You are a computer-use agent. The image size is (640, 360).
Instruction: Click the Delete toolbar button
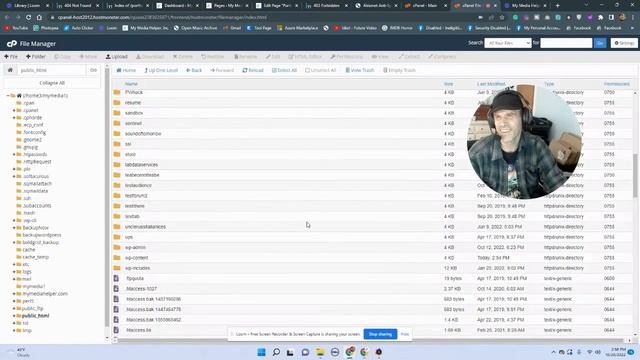point(182,57)
